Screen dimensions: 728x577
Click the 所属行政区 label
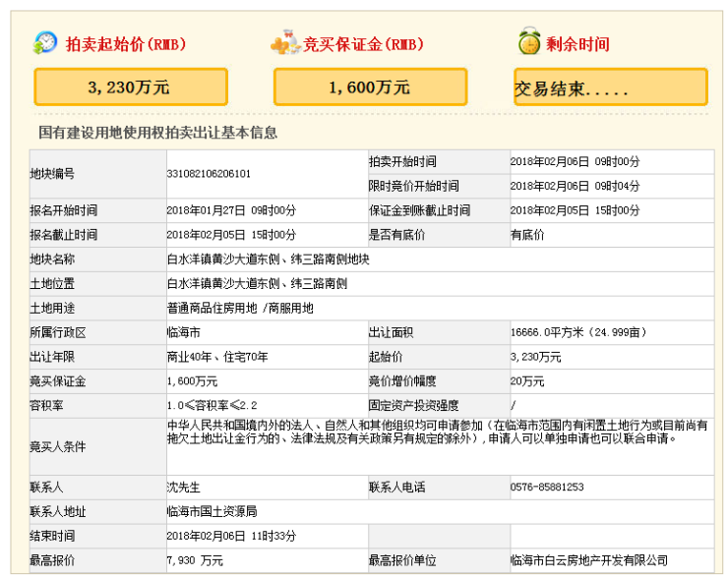(x=58, y=332)
